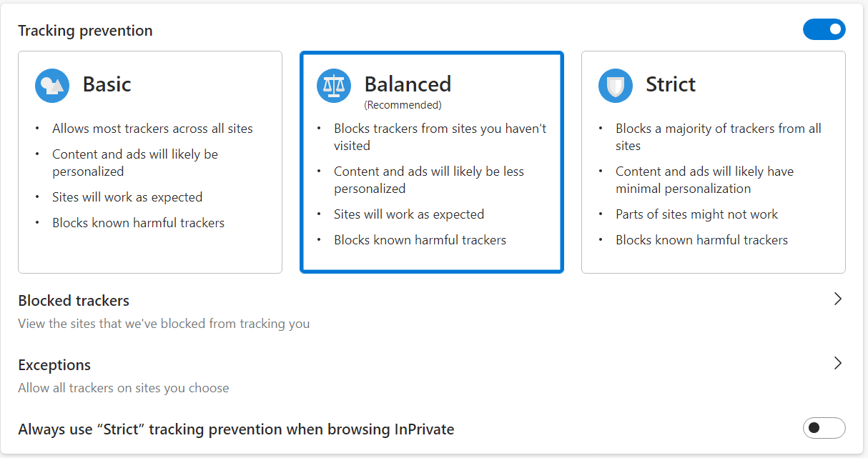Click the highlighted Balanced card border
868x458 pixels.
click(432, 53)
